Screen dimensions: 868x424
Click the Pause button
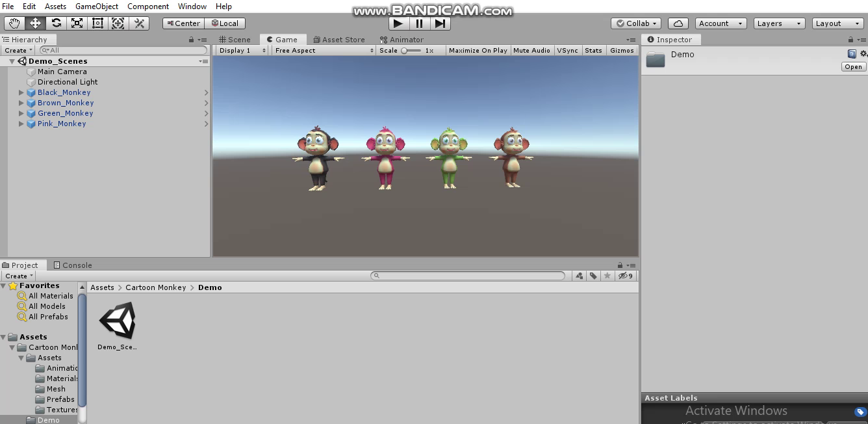point(419,23)
